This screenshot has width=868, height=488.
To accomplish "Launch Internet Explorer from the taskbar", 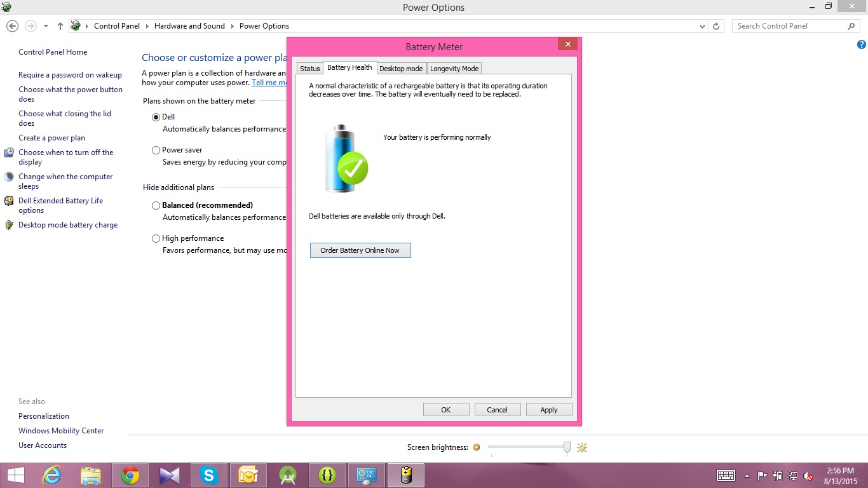I will pyautogui.click(x=52, y=475).
